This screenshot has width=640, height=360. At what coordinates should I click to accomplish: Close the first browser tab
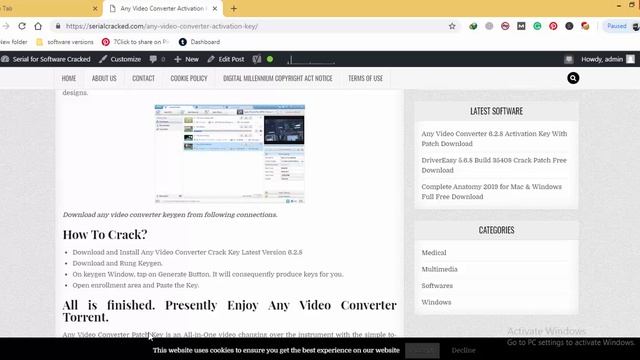[x=95, y=9]
